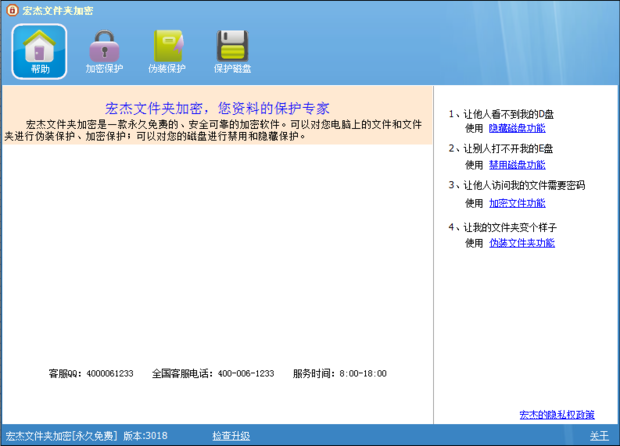Select the 保护磁盘 floppy disk icon
The image size is (620, 446).
click(232, 52)
